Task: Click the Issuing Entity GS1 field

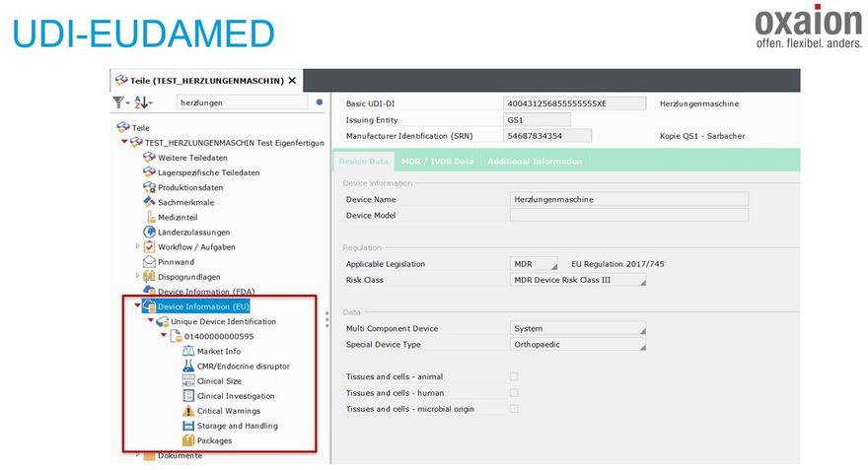Action: tap(537, 120)
